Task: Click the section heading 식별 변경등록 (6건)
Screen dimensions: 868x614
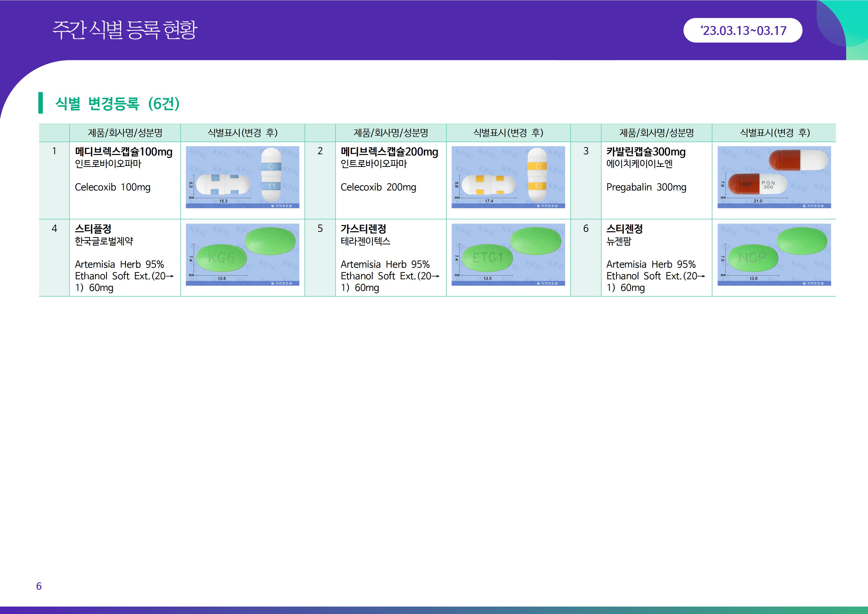Action: coord(117,103)
